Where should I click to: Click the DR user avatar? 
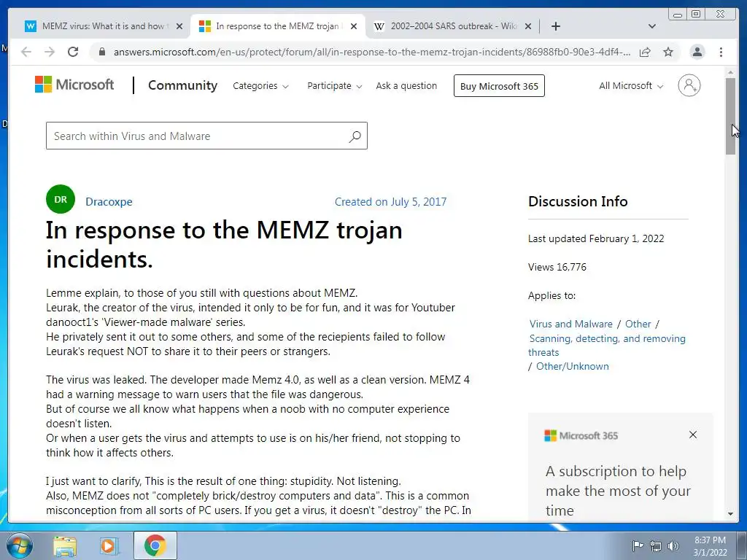61,199
